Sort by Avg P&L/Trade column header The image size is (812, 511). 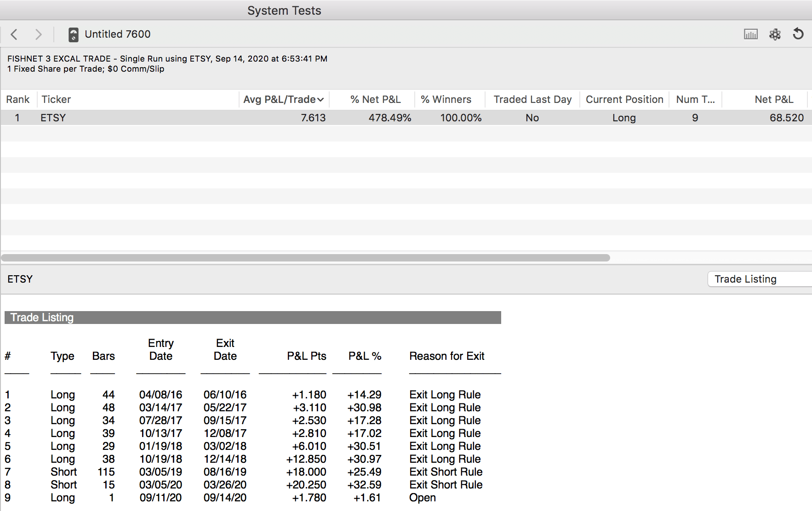pyautogui.click(x=283, y=99)
